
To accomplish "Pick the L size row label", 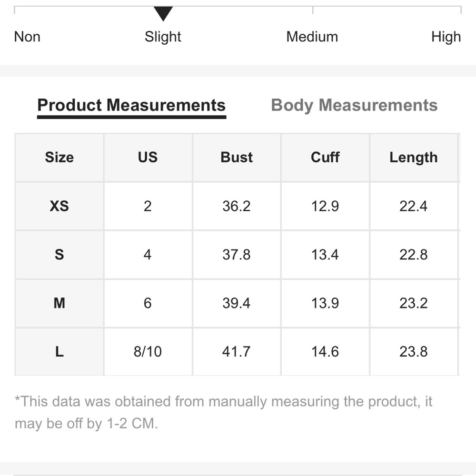I will pyautogui.click(x=59, y=352).
